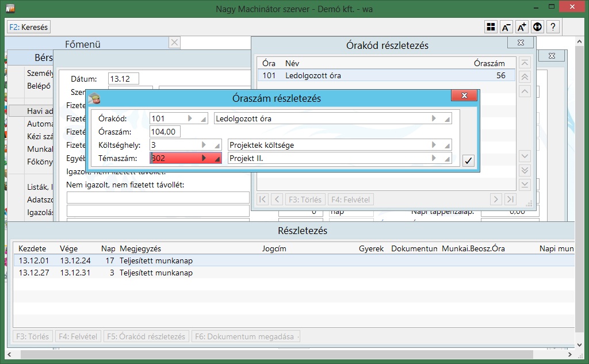Expand Költséghely code dropdown corner triangle
The image size is (589, 364).
pyautogui.click(x=217, y=145)
